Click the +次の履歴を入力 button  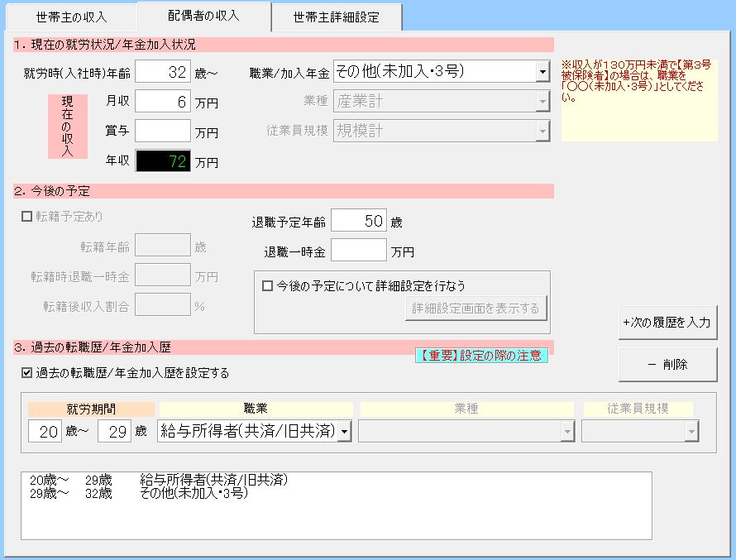tap(667, 323)
